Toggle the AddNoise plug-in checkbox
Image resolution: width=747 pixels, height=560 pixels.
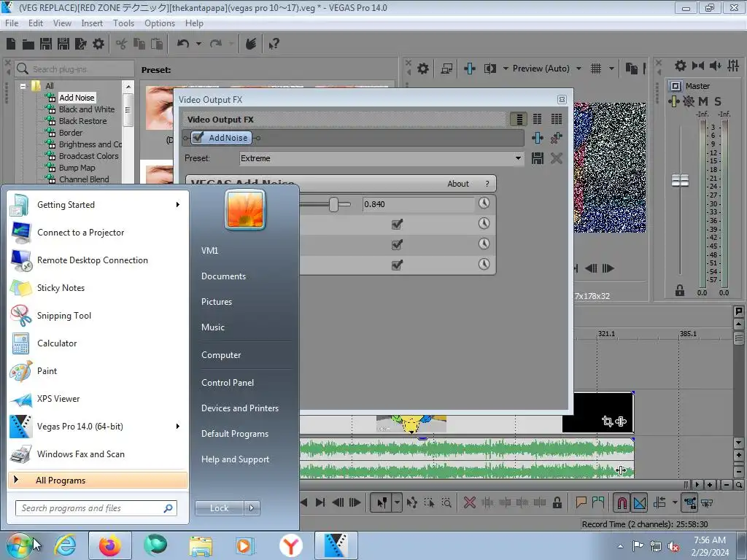[198, 138]
